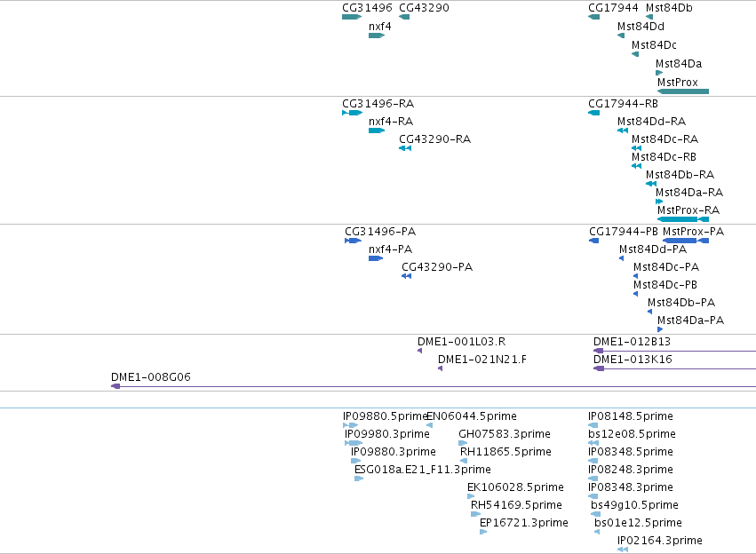Select the CG17944 gene glyph
The image size is (756, 554).
594,17
